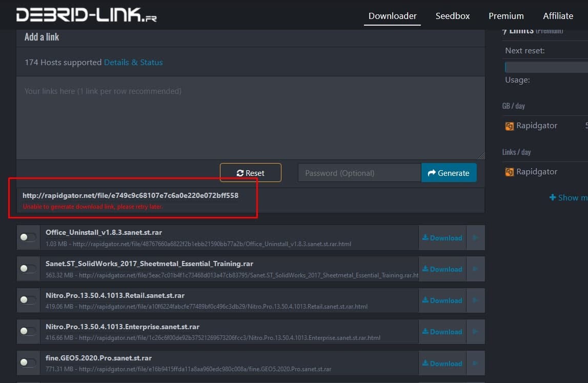Open the Debrid-Link.fr logo home link

(86, 15)
